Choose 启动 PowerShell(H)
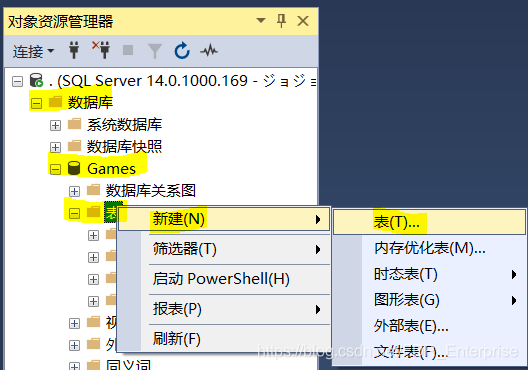Screen dimensions: 528x370 [224, 279]
